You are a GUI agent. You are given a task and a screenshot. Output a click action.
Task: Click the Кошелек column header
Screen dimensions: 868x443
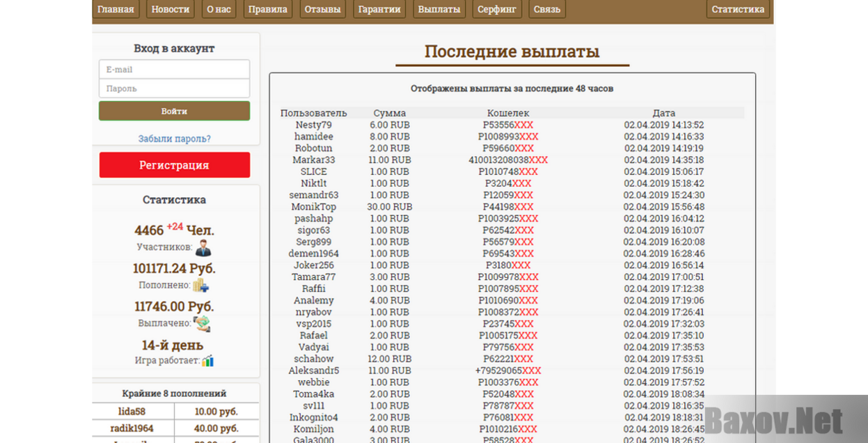coord(508,113)
